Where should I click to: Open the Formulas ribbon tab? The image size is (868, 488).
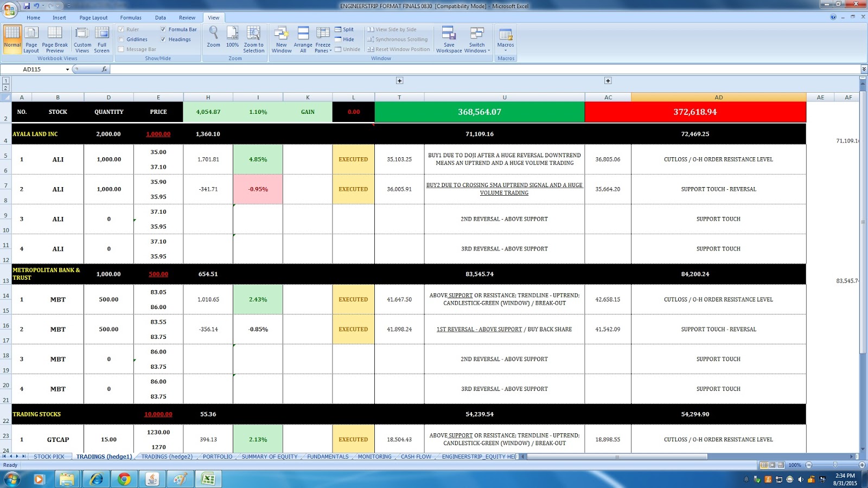(131, 18)
